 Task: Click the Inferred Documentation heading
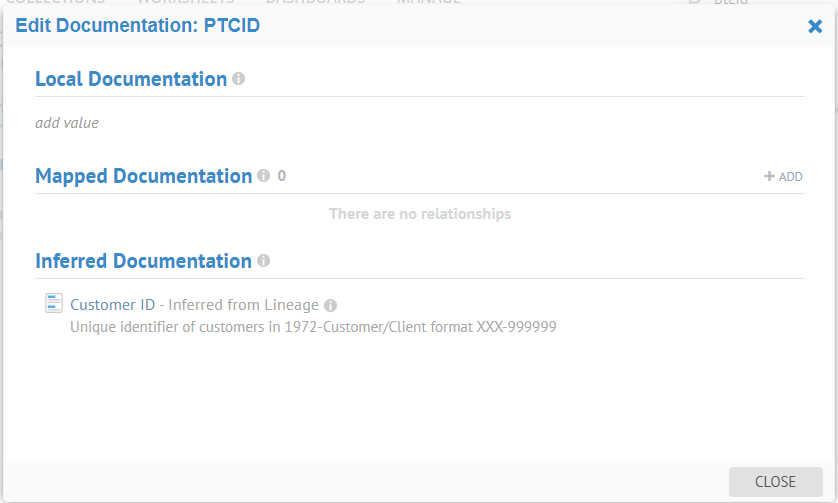(143, 261)
